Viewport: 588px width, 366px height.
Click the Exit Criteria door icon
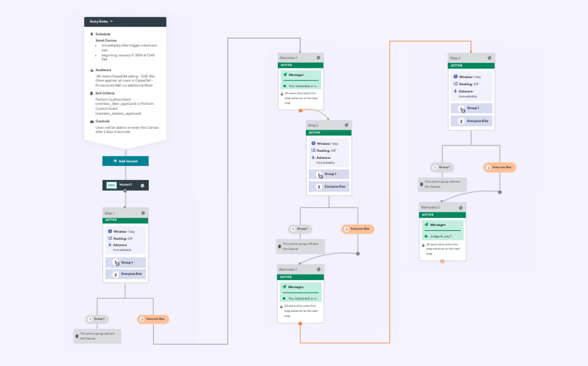(92, 93)
